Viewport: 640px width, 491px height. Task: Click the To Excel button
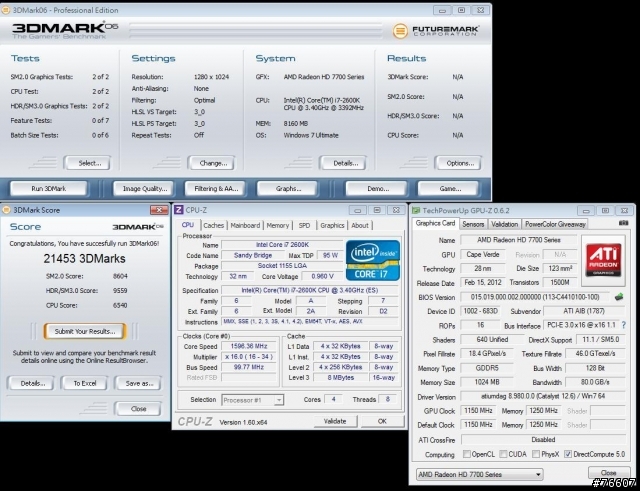84,383
